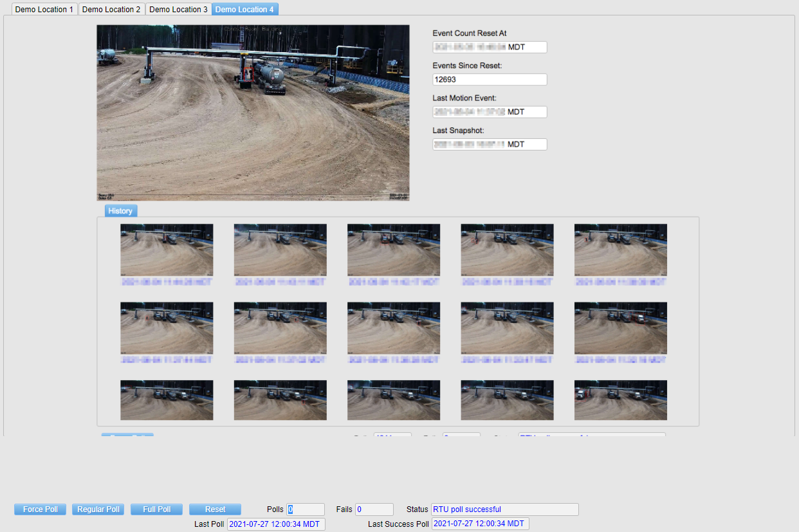Open fourth thumbnail in third history row
This screenshot has height=532, width=799.
click(508, 400)
